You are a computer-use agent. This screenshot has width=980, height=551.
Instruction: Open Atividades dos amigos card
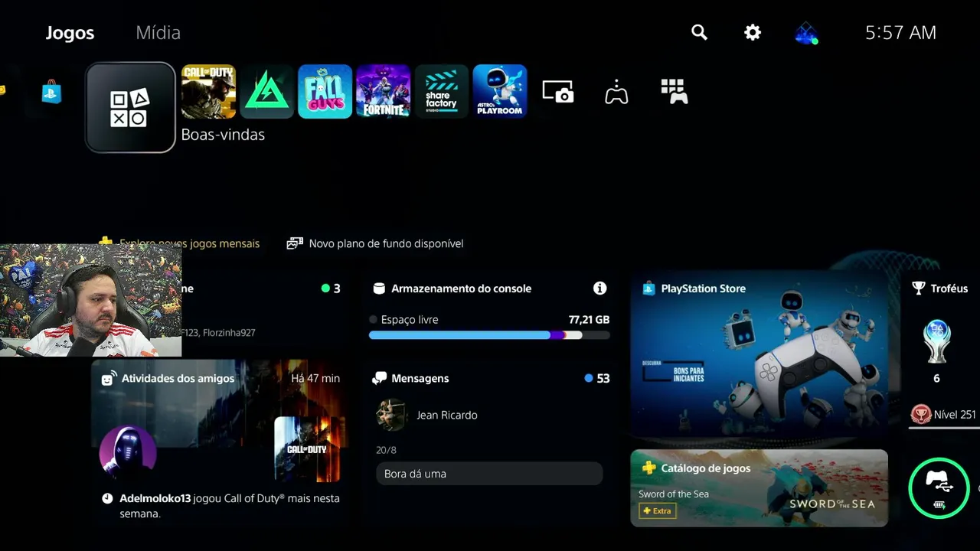pos(219,444)
